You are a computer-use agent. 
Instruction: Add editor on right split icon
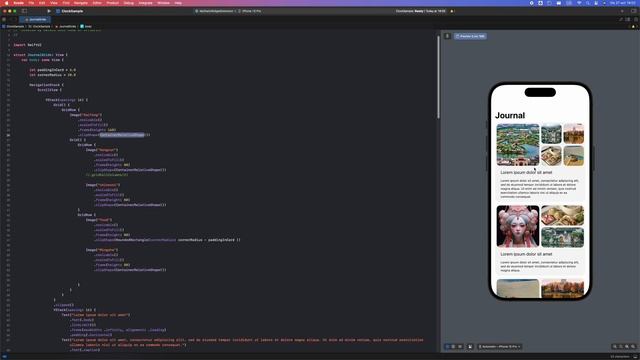click(x=636, y=19)
